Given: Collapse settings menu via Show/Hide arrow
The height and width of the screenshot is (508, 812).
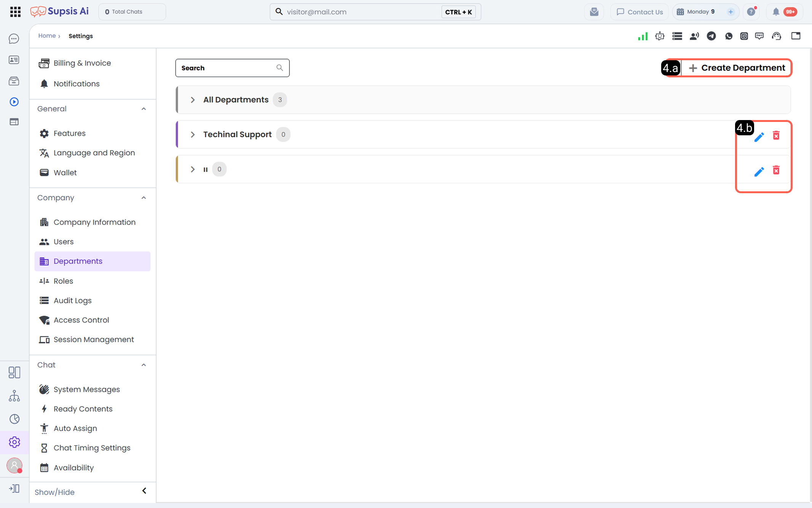Looking at the screenshot, I should (144, 491).
